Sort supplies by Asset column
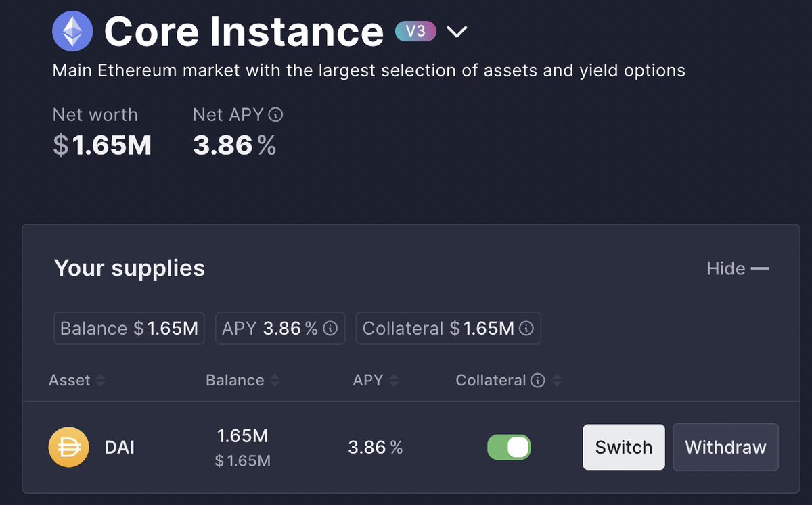Image resolution: width=812 pixels, height=505 pixels. click(99, 381)
